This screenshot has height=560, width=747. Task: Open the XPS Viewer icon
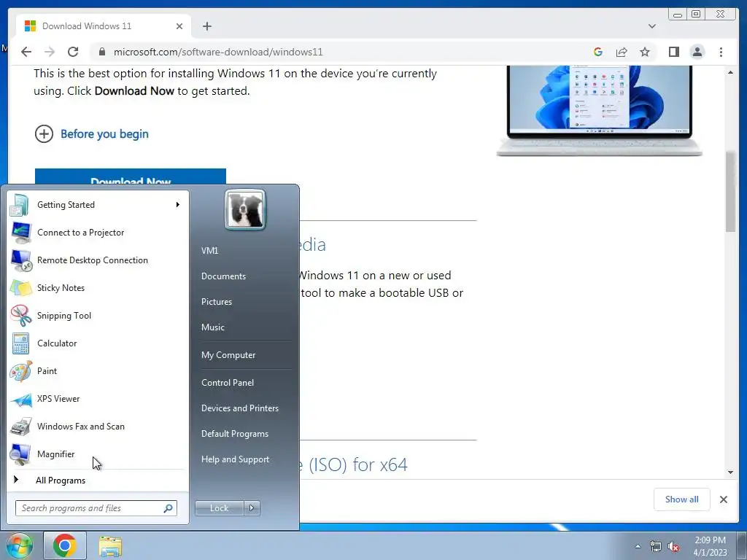tap(20, 399)
